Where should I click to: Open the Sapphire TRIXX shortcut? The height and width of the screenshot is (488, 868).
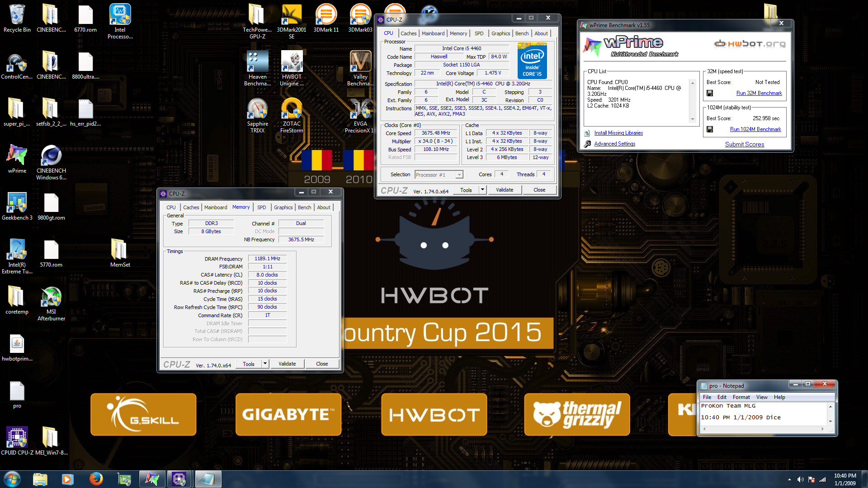pyautogui.click(x=257, y=115)
